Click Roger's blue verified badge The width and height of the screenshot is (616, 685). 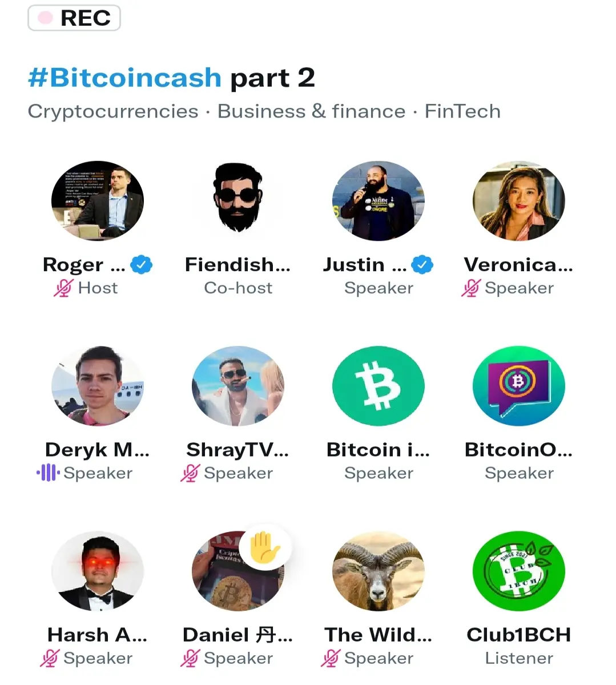(142, 265)
